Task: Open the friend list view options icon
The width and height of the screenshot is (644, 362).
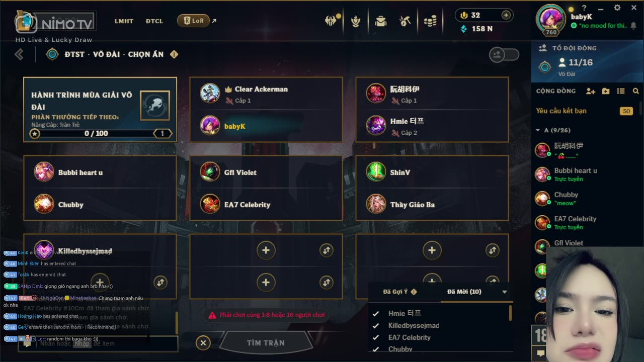Action: pos(621,91)
